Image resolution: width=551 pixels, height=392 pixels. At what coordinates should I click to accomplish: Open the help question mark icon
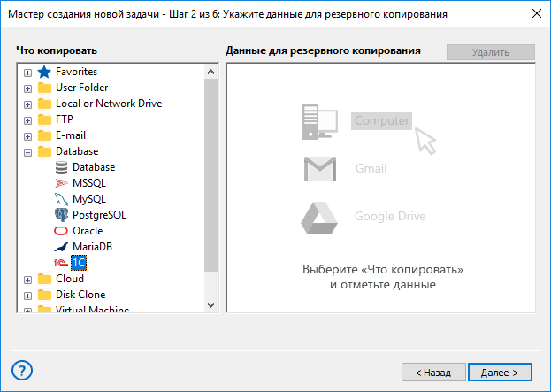[x=22, y=370]
